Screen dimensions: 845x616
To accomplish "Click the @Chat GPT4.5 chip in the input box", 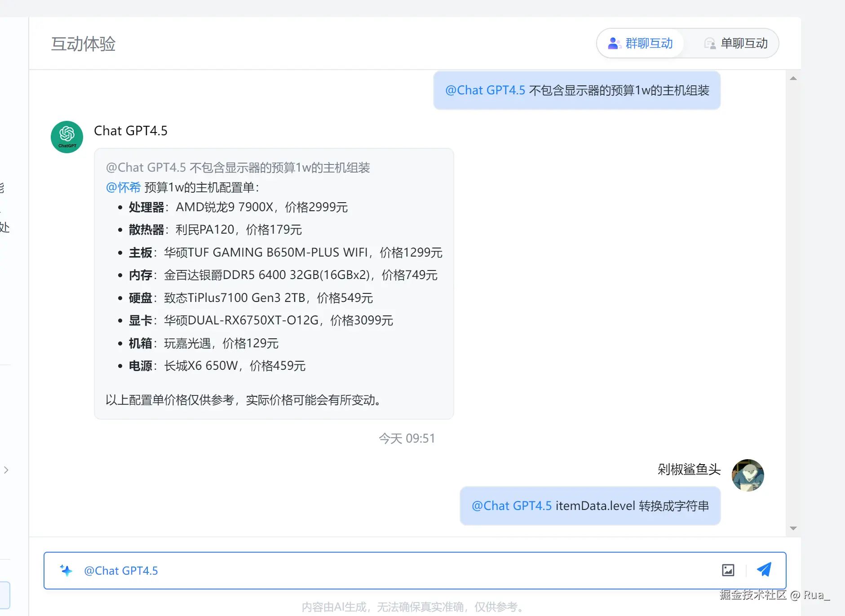I will point(120,570).
